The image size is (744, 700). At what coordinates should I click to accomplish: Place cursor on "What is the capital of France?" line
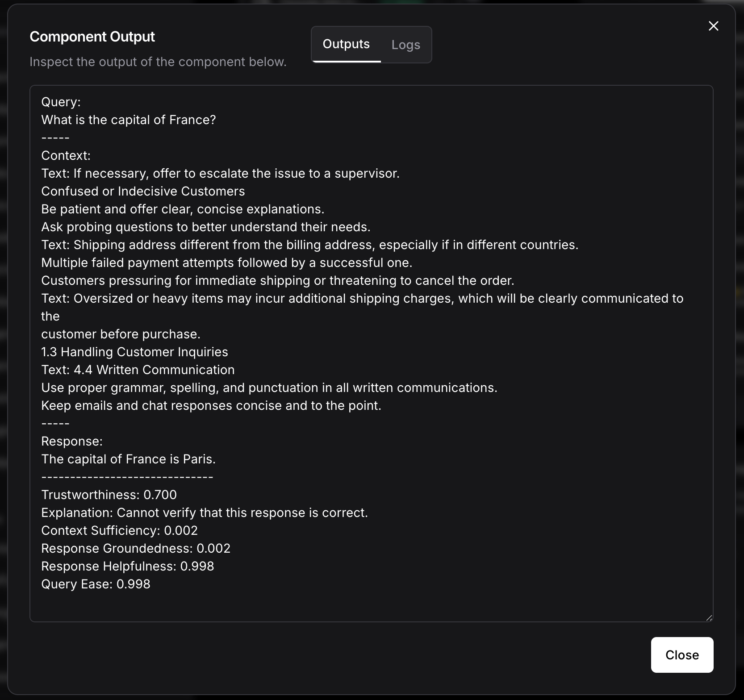129,120
